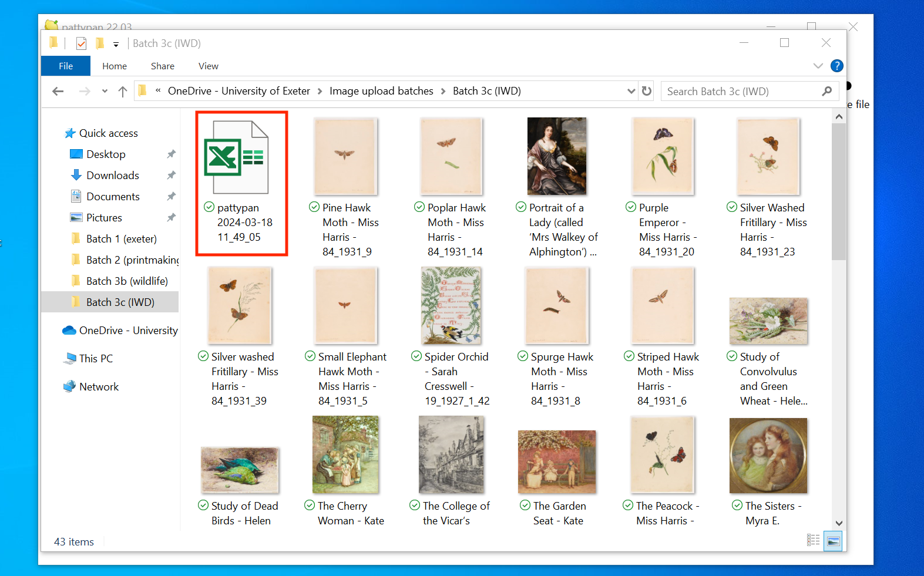Open the pattypan Excel file icon

236,157
